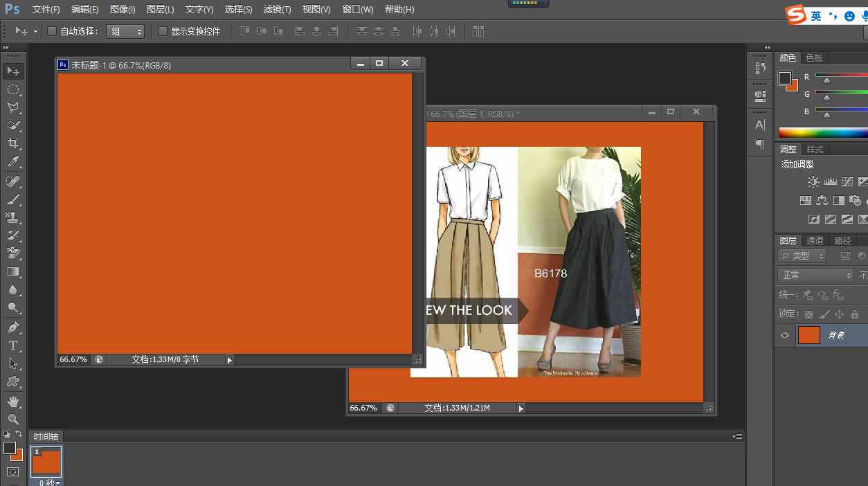Screen dimensions: 868x486
Task: Collapse the right panel dock arrows
Action: click(768, 48)
